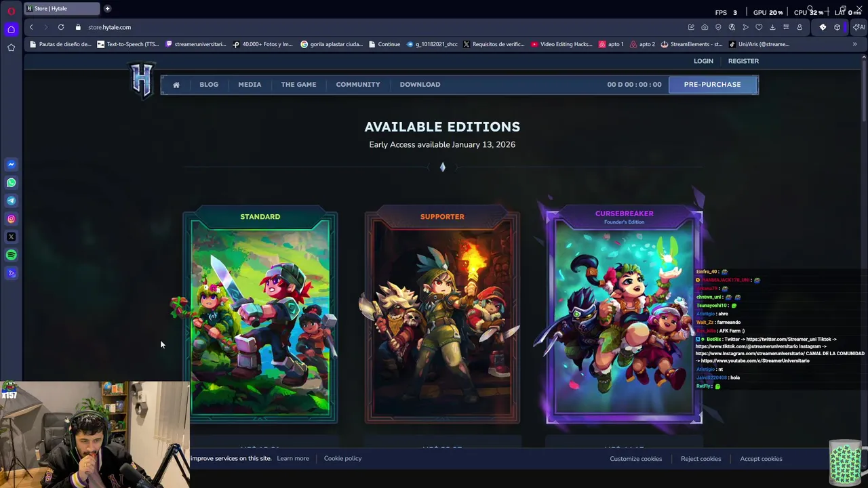
Task: Open the 'Requisitos de verific...' bookmark
Action: click(x=493, y=44)
